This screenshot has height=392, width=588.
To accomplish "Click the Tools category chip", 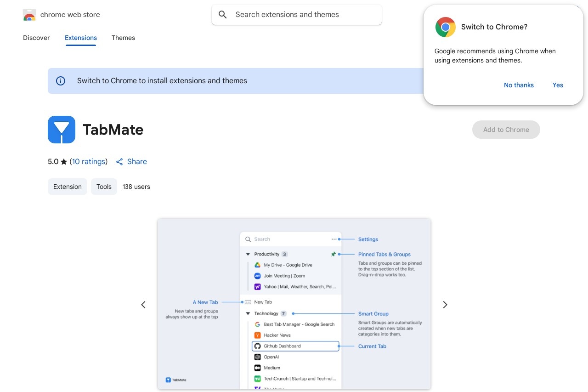I will (104, 187).
